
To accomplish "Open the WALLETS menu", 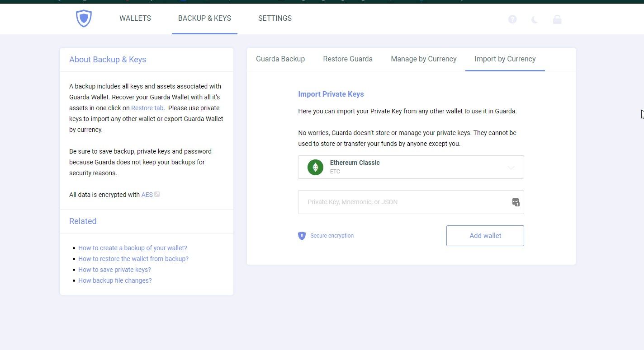I will (135, 19).
